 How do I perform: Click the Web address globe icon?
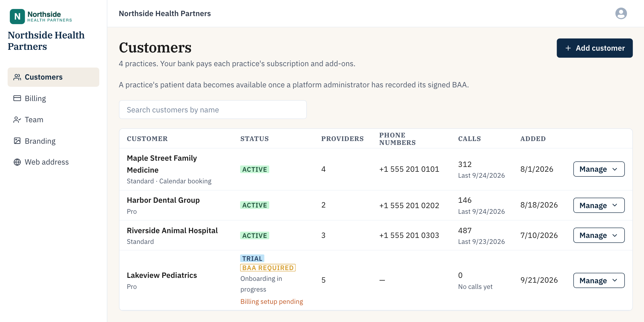17,162
